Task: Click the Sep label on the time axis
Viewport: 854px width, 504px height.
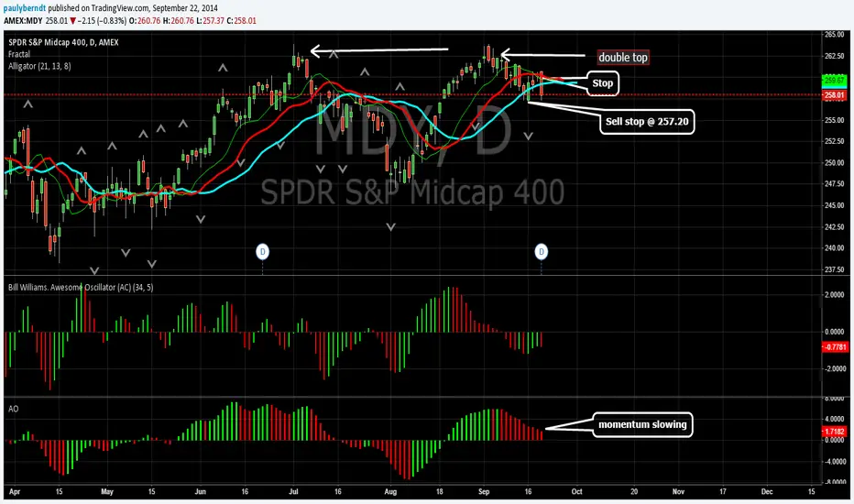Action: pyautogui.click(x=484, y=491)
